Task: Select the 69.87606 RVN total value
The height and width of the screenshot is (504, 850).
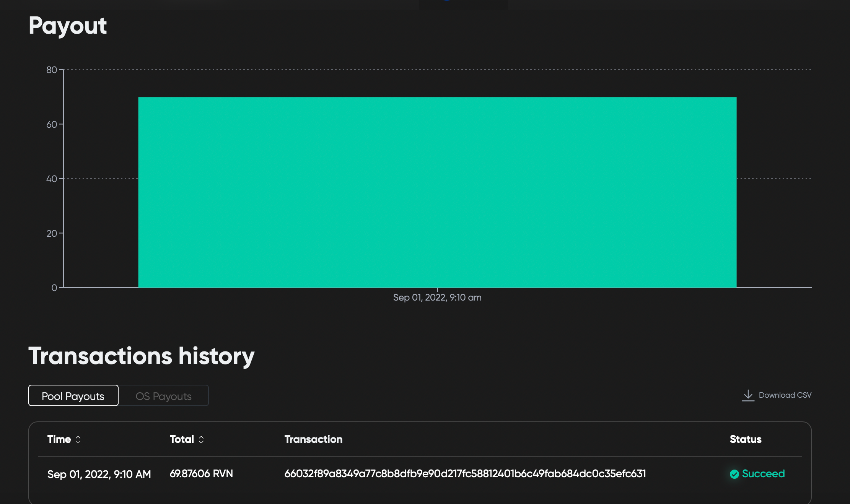Action: coord(201,473)
